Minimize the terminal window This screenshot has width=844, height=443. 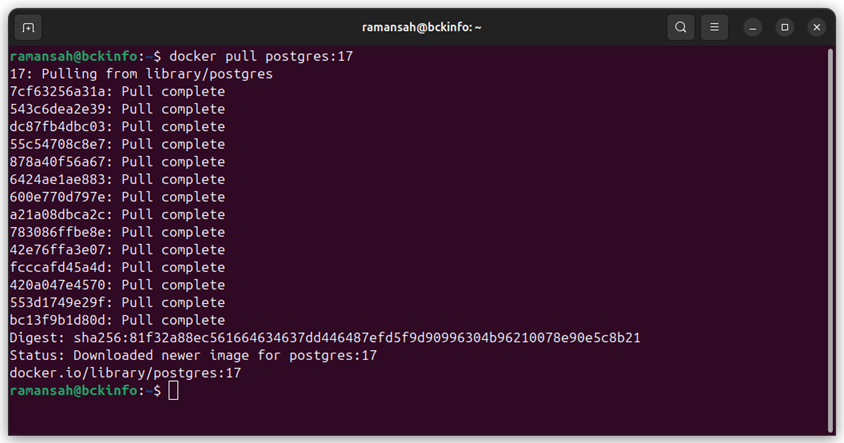point(752,27)
